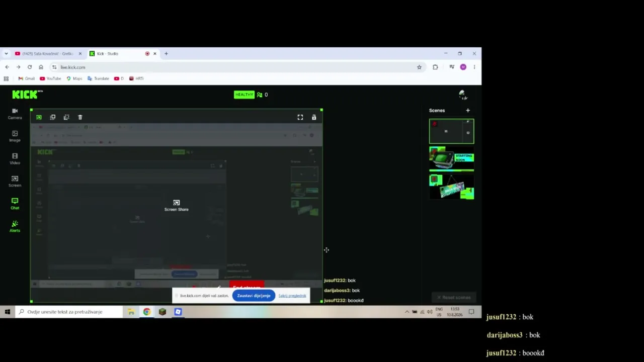
Task: Go back in the browser
Action: 7,67
